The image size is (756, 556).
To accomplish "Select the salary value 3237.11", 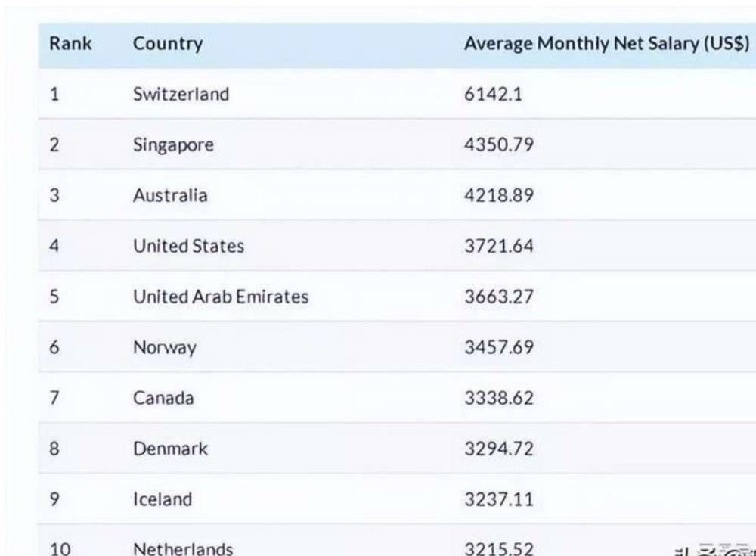I will point(499,500).
